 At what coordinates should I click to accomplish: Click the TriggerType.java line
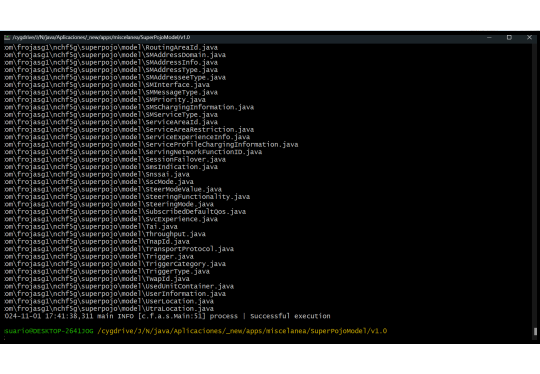click(x=107, y=271)
